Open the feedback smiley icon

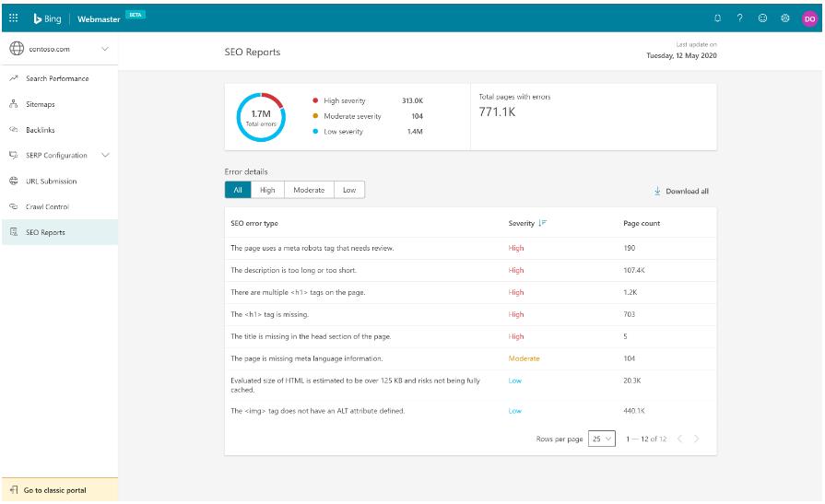762,18
